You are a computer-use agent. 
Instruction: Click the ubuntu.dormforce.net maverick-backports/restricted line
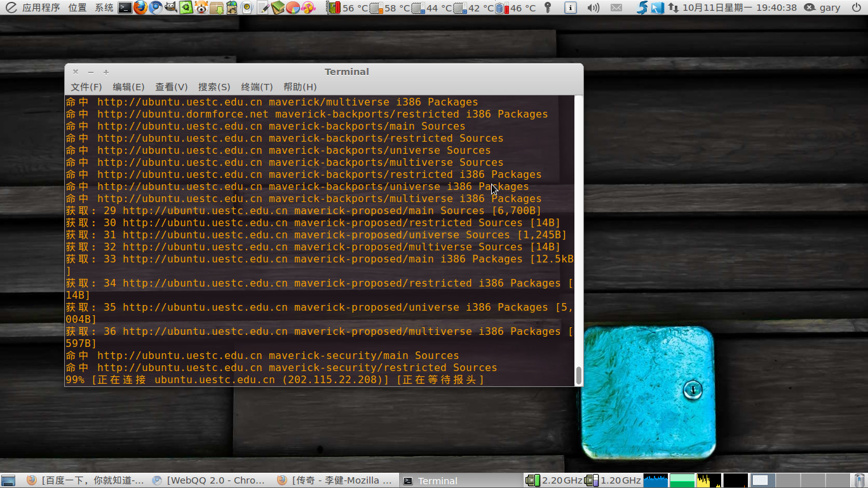click(x=307, y=114)
